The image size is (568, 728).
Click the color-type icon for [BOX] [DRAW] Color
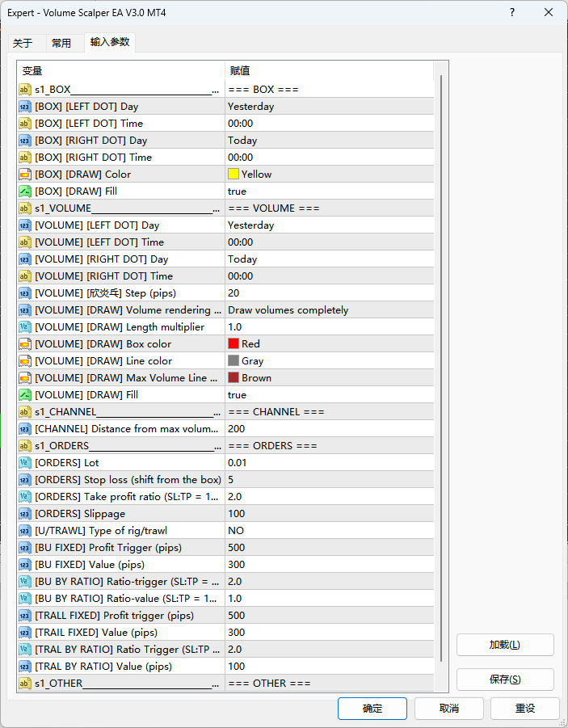pos(24,174)
